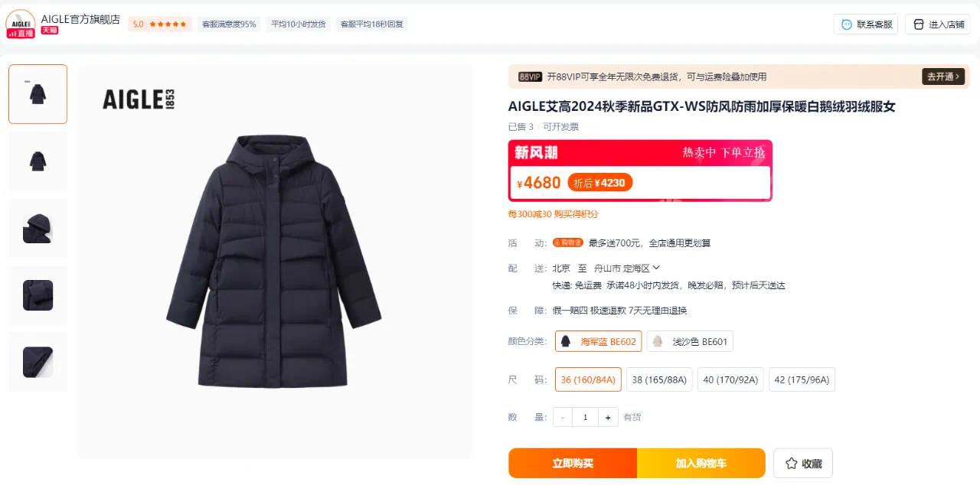Select size 36 (160/84A)
The width and height of the screenshot is (980, 485).
pyautogui.click(x=588, y=379)
